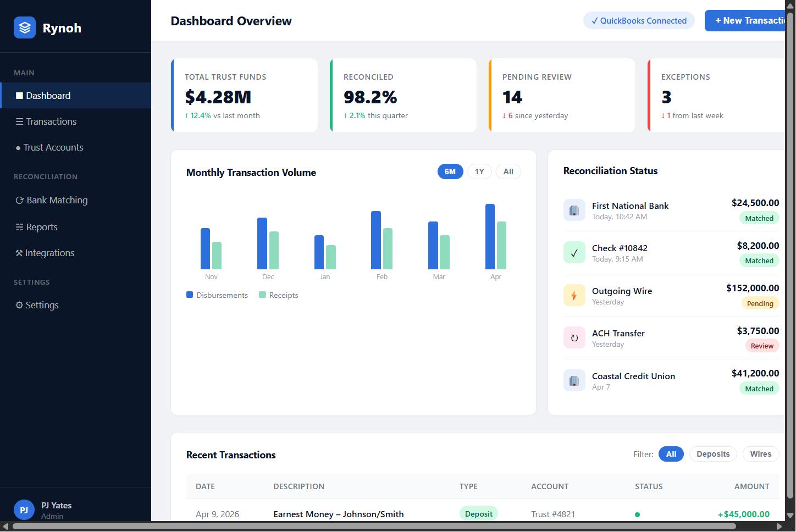This screenshot has height=532, width=796.
Task: Click the +$45,000.00 amount
Action: click(744, 514)
